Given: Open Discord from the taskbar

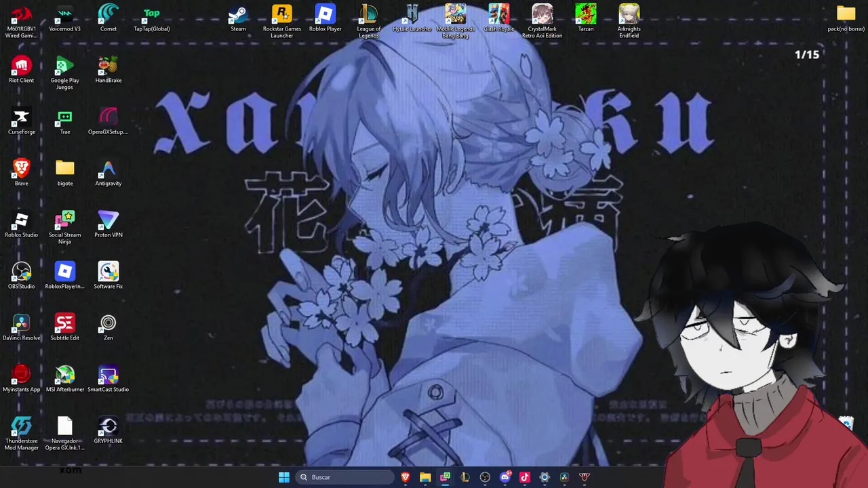Looking at the screenshot, I should tap(505, 477).
